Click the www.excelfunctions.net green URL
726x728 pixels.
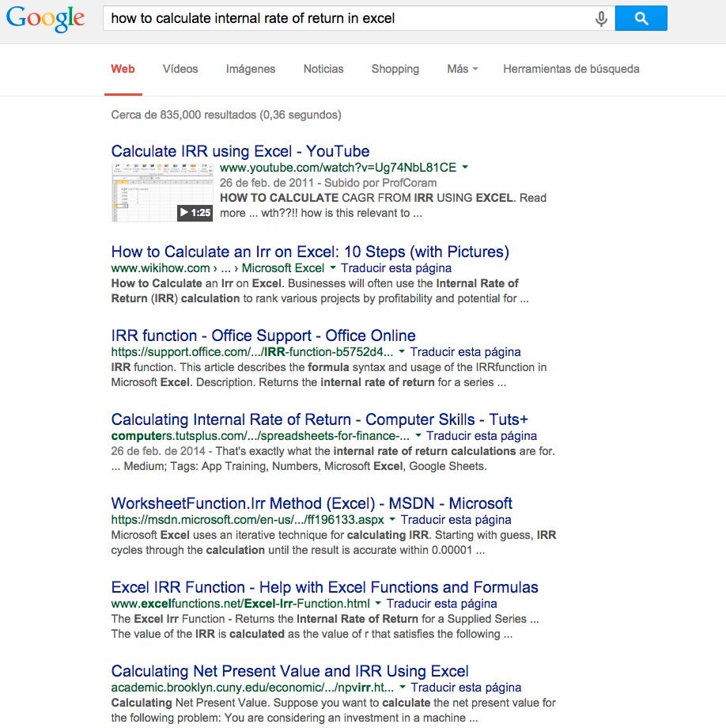(240, 604)
